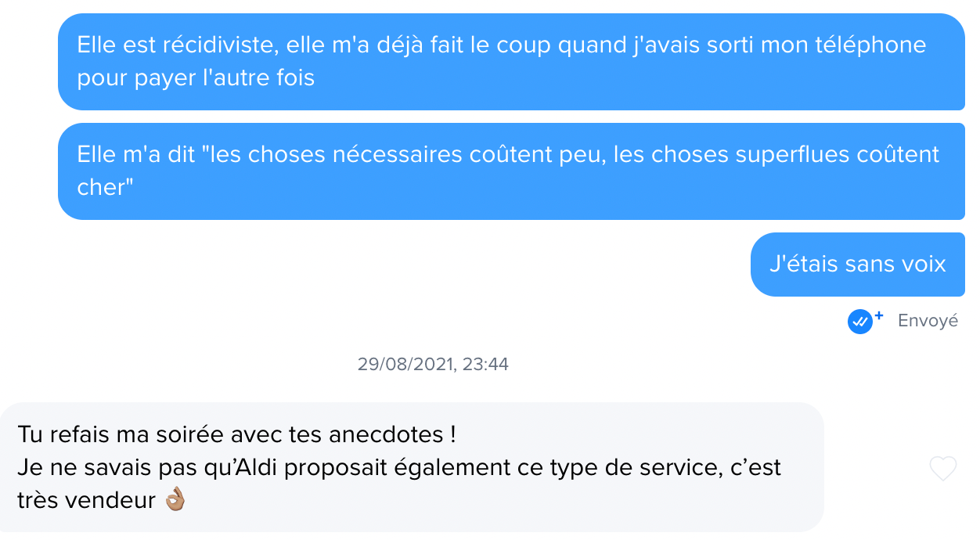The width and height of the screenshot is (980, 540).
Task: Select the "Elle m'a dit" quote bubble
Action: pos(510,171)
